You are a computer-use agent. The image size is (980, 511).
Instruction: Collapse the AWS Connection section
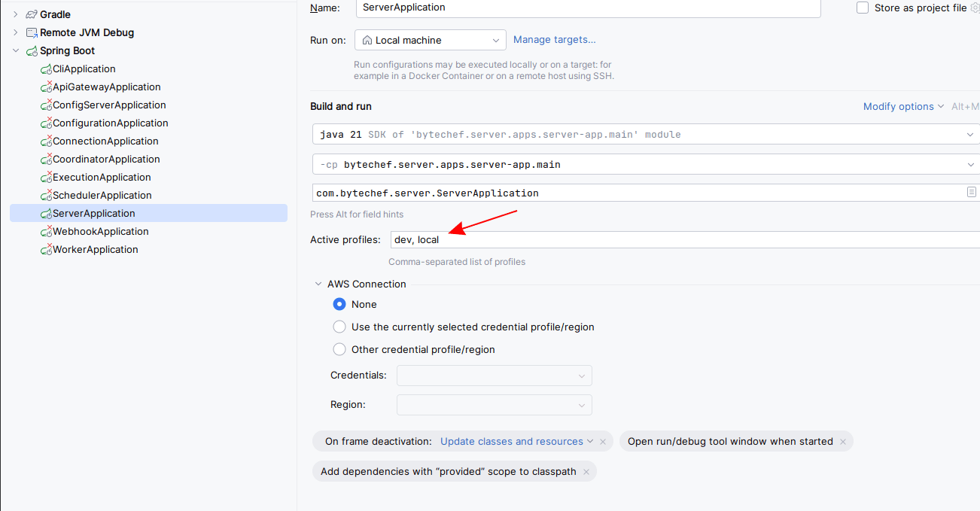(x=318, y=284)
